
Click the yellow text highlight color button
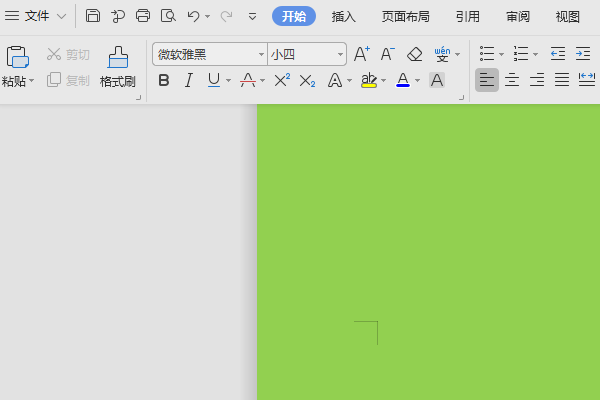tap(369, 80)
